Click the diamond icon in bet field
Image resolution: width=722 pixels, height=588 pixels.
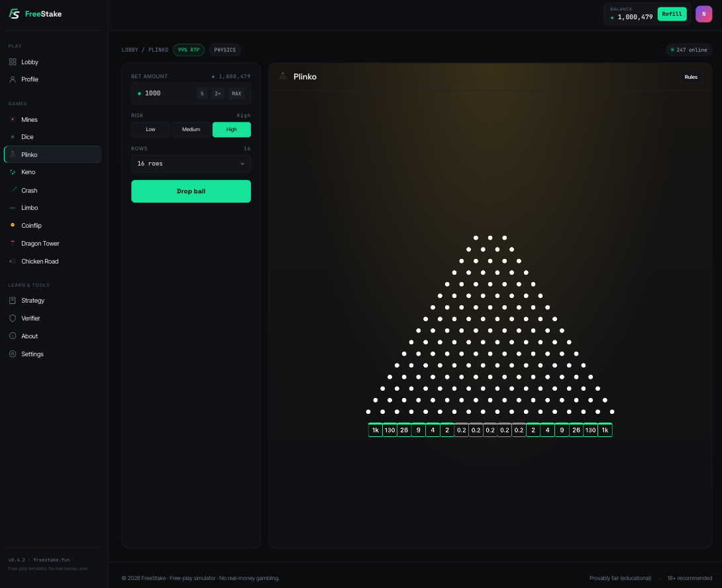140,93
